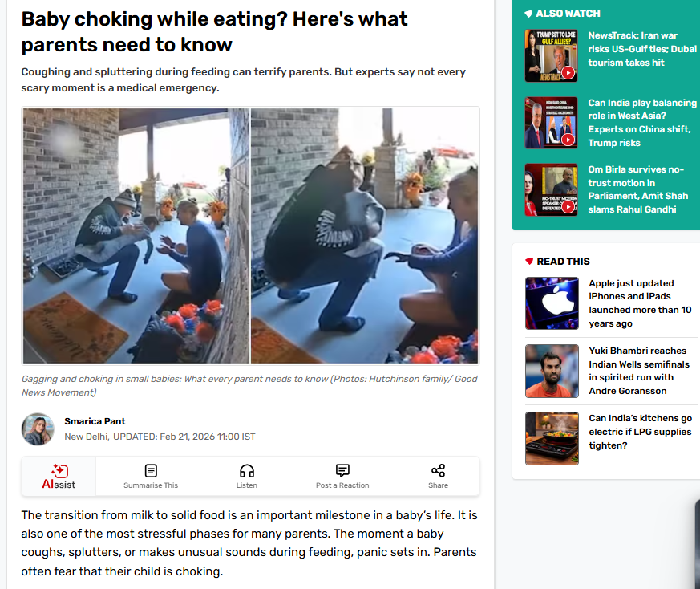The width and height of the screenshot is (700, 589).
Task: Click the Summarise This document icon
Action: 151,470
